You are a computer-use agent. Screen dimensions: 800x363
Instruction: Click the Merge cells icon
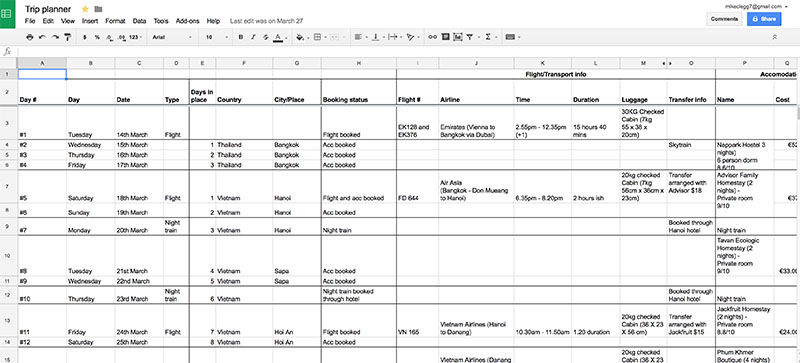coord(334,37)
